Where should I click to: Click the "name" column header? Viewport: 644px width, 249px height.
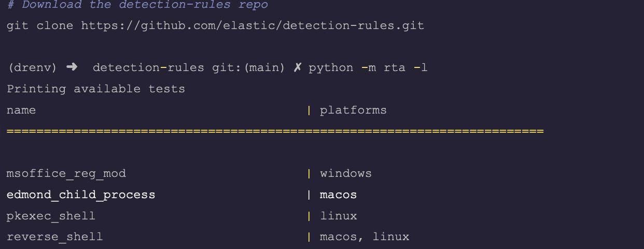point(21,110)
